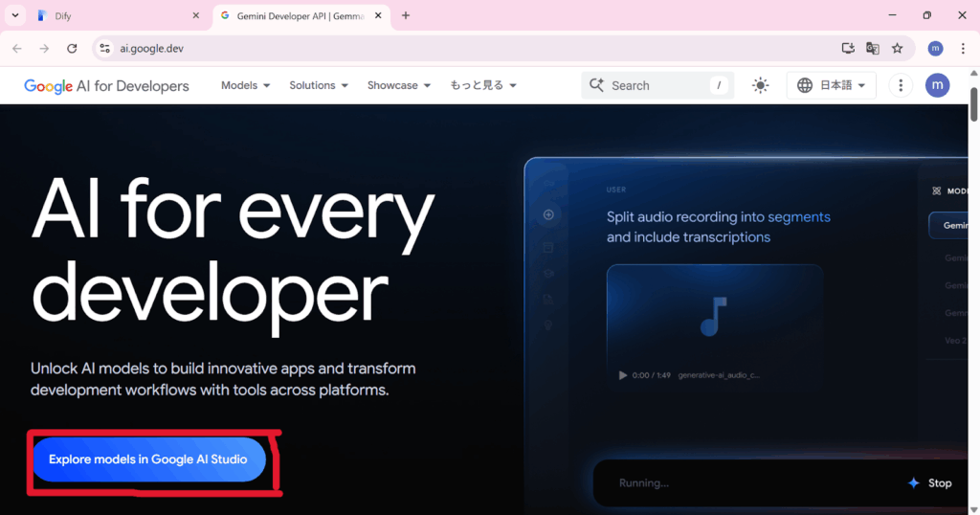Click the slash shortcut badge in Search
The width and height of the screenshot is (980, 515).
click(719, 85)
